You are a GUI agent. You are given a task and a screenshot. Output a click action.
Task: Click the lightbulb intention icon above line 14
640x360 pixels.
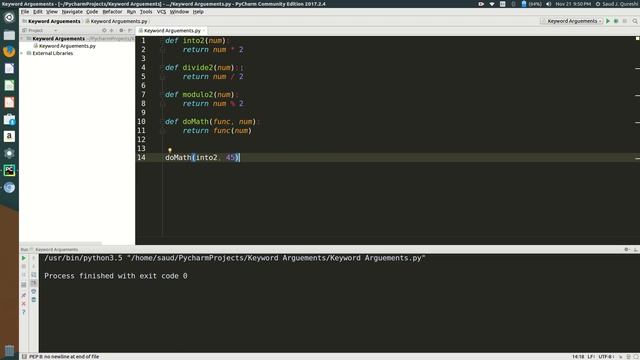tap(170, 150)
